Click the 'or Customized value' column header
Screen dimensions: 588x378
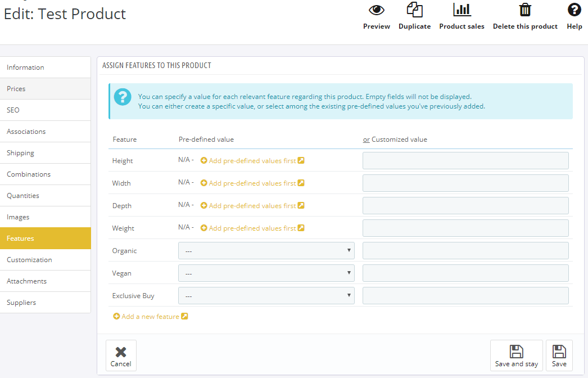pyautogui.click(x=395, y=139)
